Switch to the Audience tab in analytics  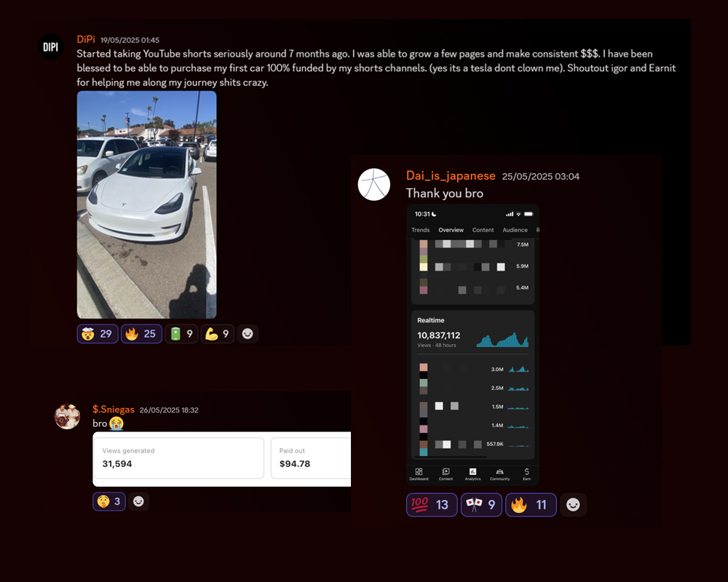[x=515, y=230]
